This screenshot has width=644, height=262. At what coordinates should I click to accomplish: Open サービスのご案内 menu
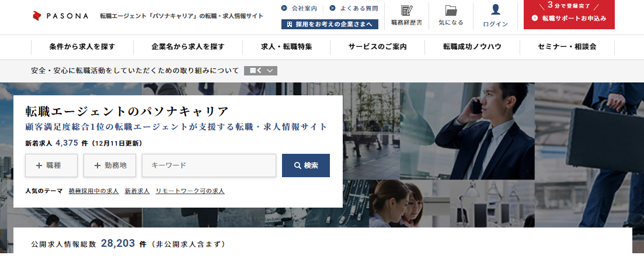[x=377, y=47]
